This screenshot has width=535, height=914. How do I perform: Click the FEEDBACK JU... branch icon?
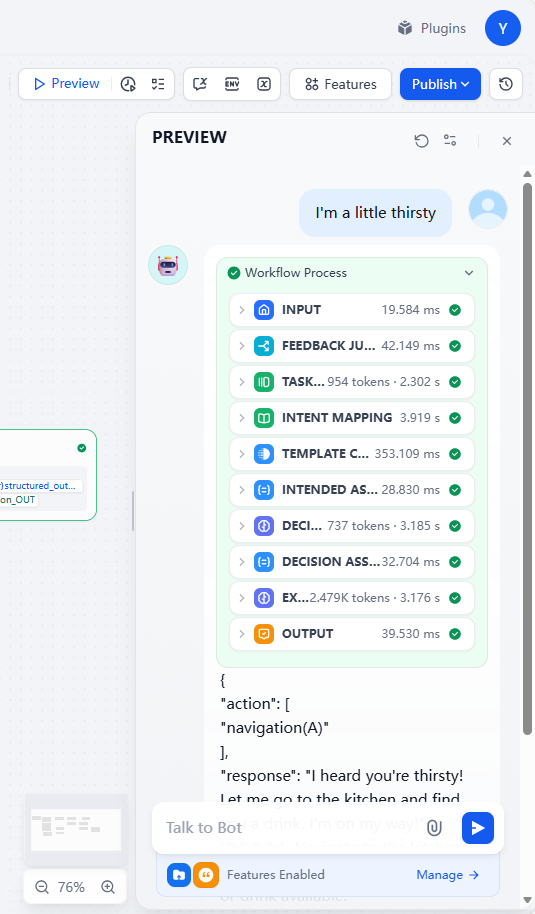pos(264,346)
